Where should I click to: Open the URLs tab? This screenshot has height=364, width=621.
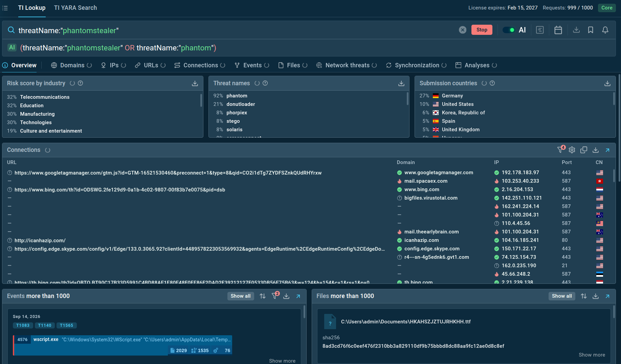coord(150,65)
